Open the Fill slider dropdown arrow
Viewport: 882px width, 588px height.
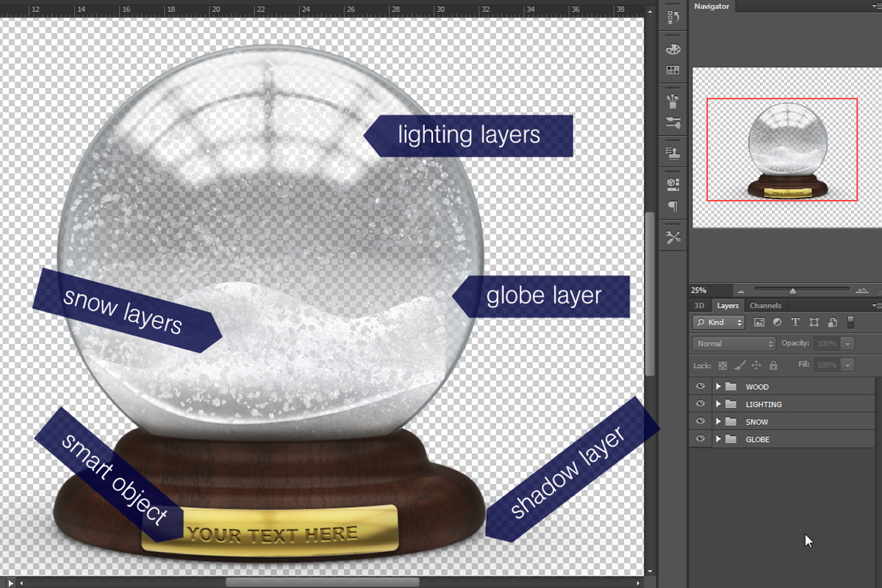(847, 365)
